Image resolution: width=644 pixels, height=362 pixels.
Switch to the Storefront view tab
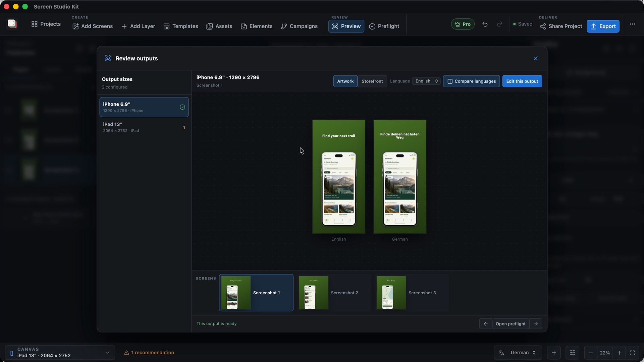click(x=372, y=81)
